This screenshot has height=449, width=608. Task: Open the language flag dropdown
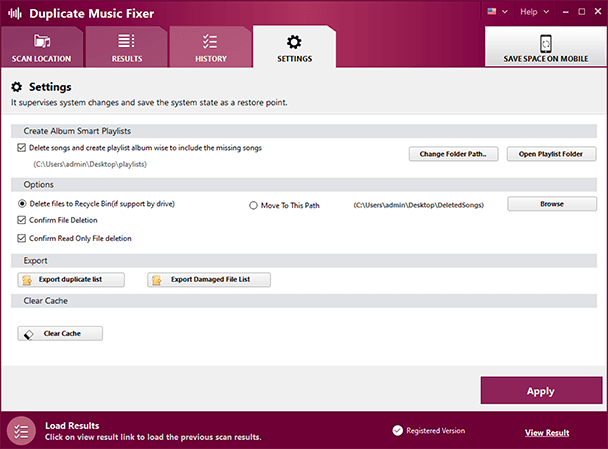(x=498, y=12)
